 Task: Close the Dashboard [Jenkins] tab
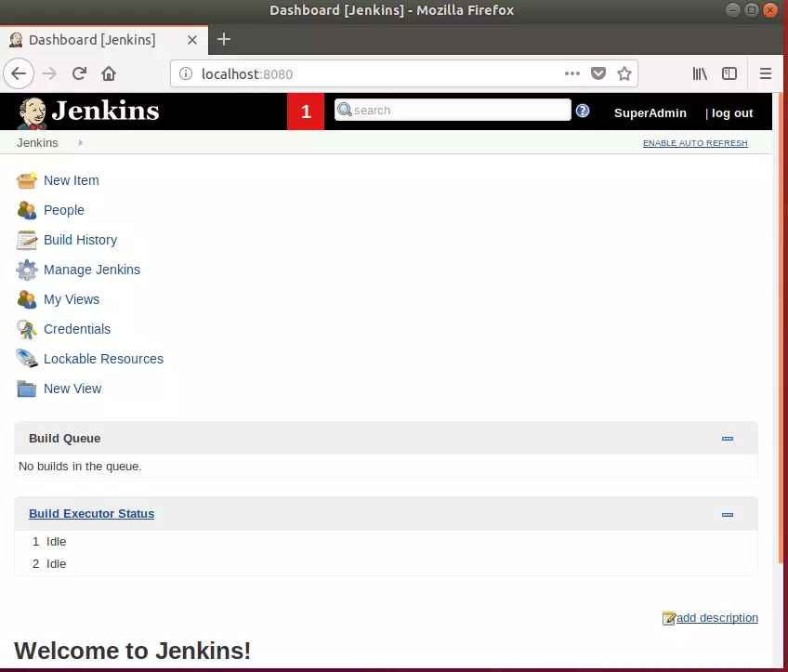pyautogui.click(x=192, y=40)
